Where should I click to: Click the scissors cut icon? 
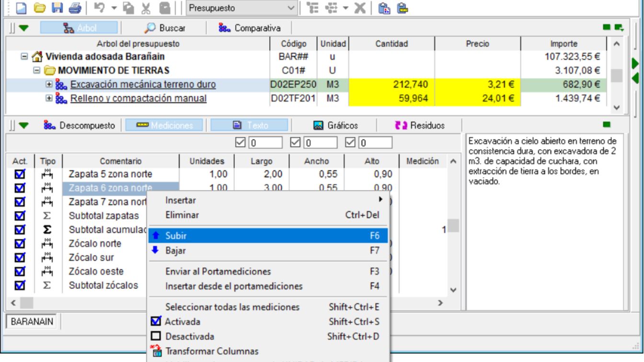146,8
